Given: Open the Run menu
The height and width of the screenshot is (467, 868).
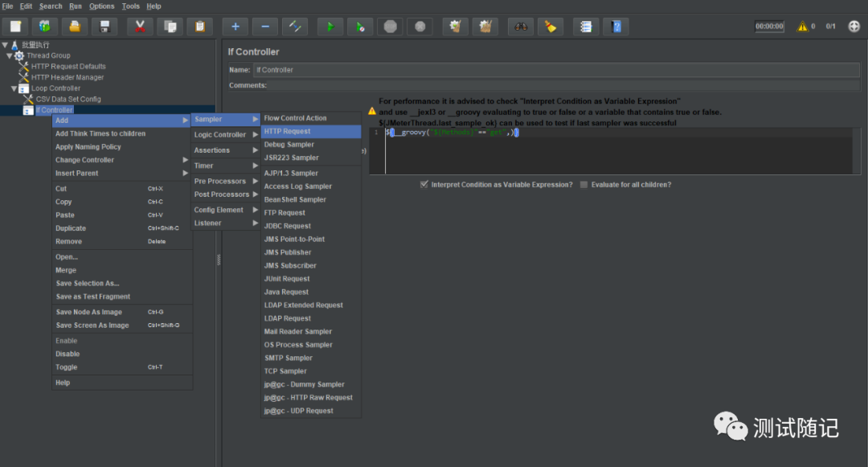Looking at the screenshot, I should click(x=76, y=6).
